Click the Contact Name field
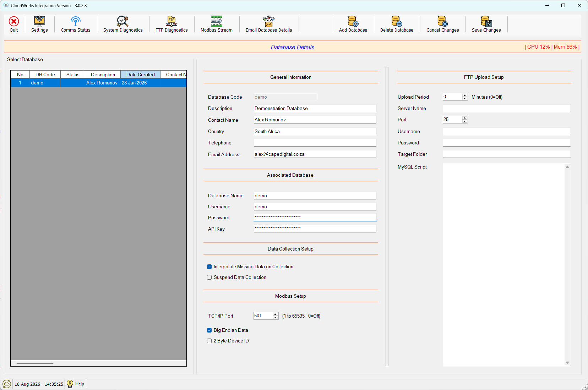This screenshot has width=588, height=390. click(x=315, y=120)
